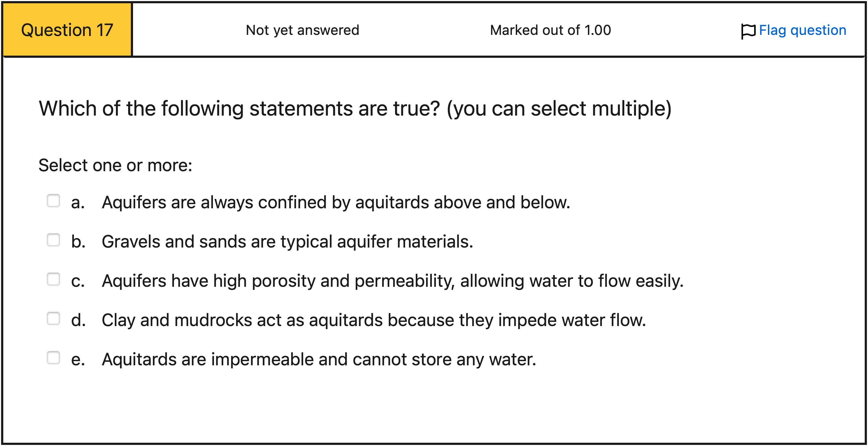The image size is (868, 446).
Task: Click the letter label 'c.'
Action: pyautogui.click(x=78, y=281)
